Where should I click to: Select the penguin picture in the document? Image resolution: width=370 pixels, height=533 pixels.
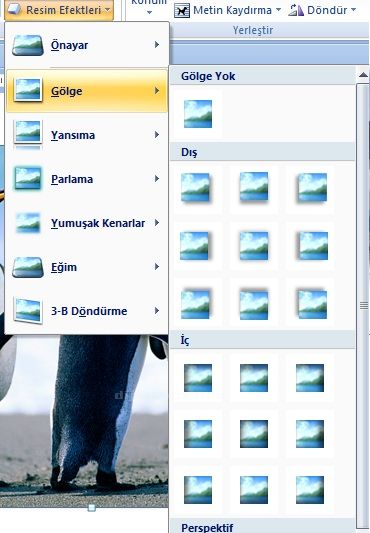pyautogui.click(x=84, y=421)
